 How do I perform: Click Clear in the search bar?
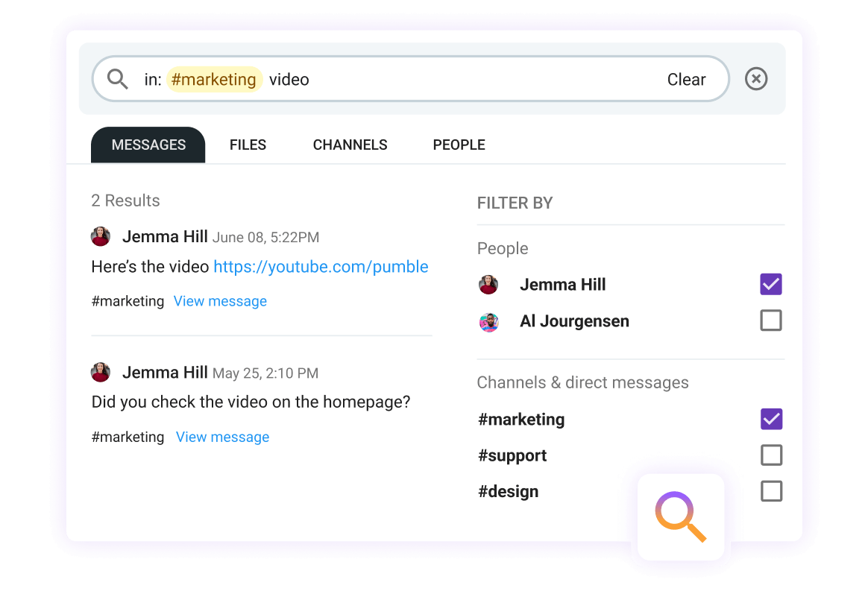(687, 80)
